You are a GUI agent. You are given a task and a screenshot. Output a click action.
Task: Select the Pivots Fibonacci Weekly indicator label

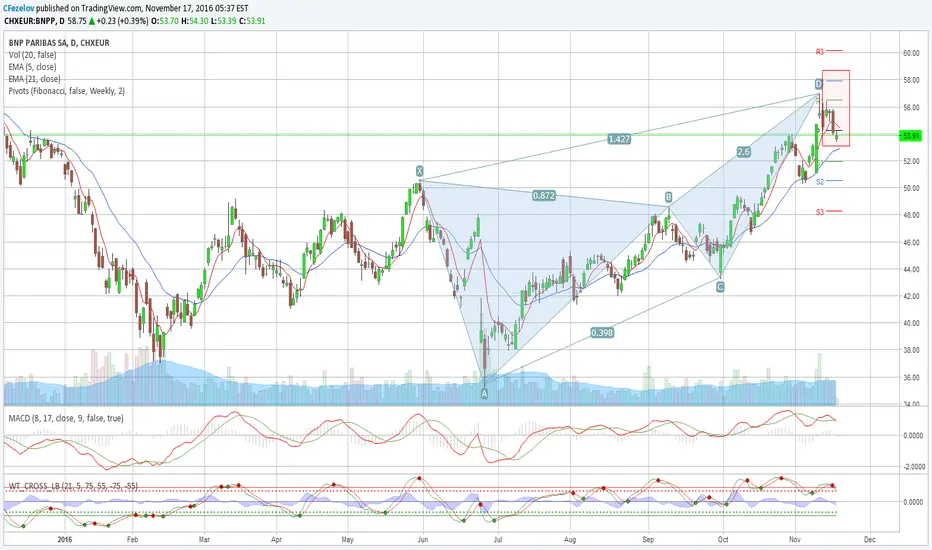click(67, 91)
